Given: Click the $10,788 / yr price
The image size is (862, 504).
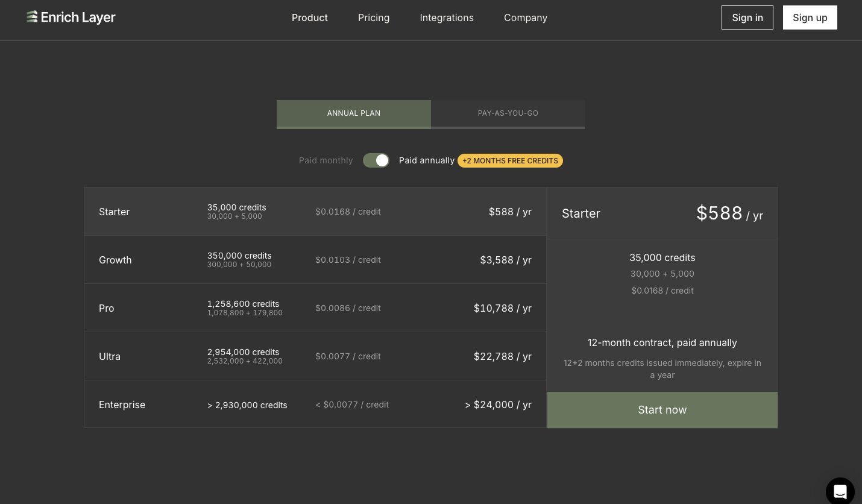Looking at the screenshot, I should [503, 308].
